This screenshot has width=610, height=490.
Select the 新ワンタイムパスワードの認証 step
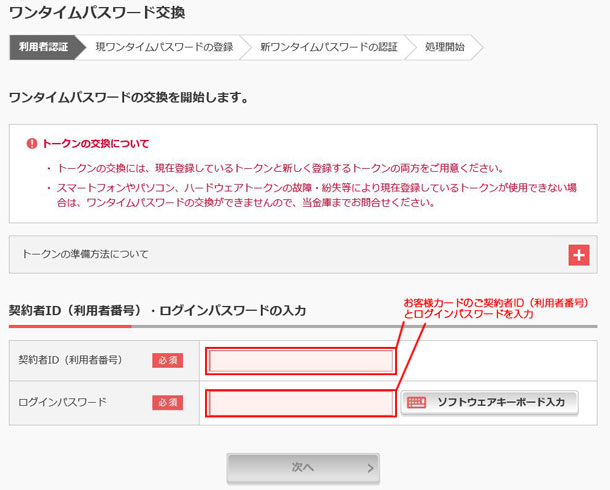(328, 47)
